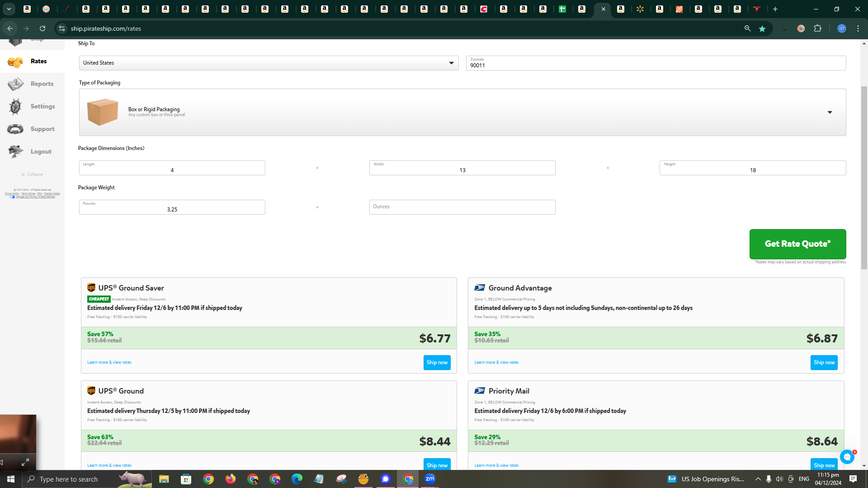Open the Chrome three-dot menu

coord(858,28)
